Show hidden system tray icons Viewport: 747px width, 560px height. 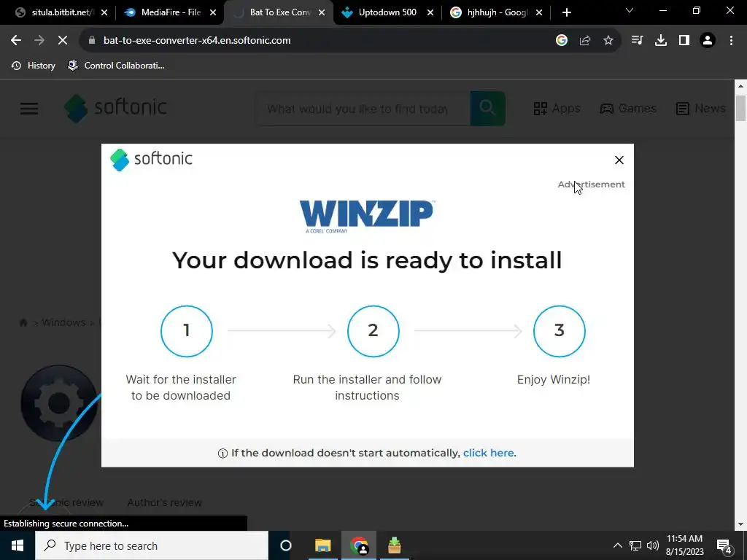click(617, 545)
